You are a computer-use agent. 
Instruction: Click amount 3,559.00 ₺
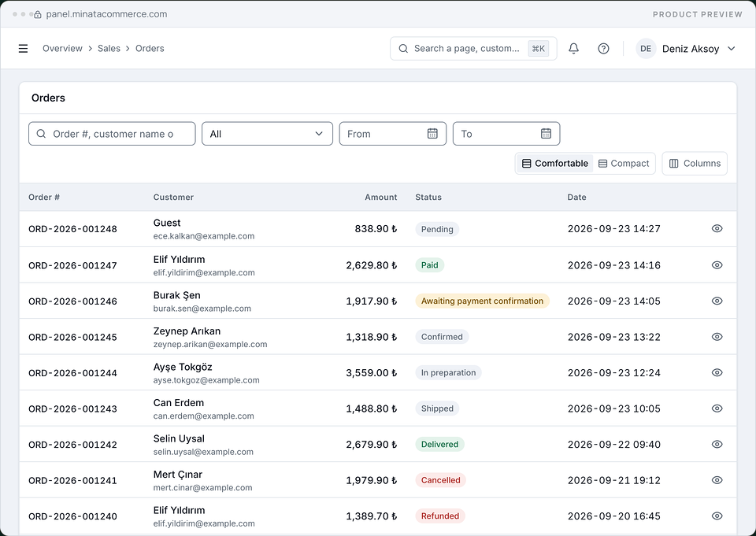coord(371,372)
